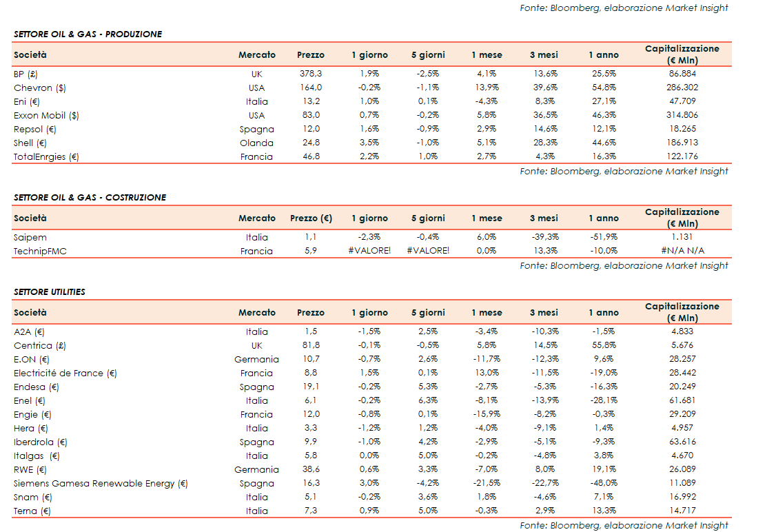Image resolution: width=776 pixels, height=532 pixels.
Task: Click Centrica's 1 anno value 55,8%
Action: pos(604,345)
